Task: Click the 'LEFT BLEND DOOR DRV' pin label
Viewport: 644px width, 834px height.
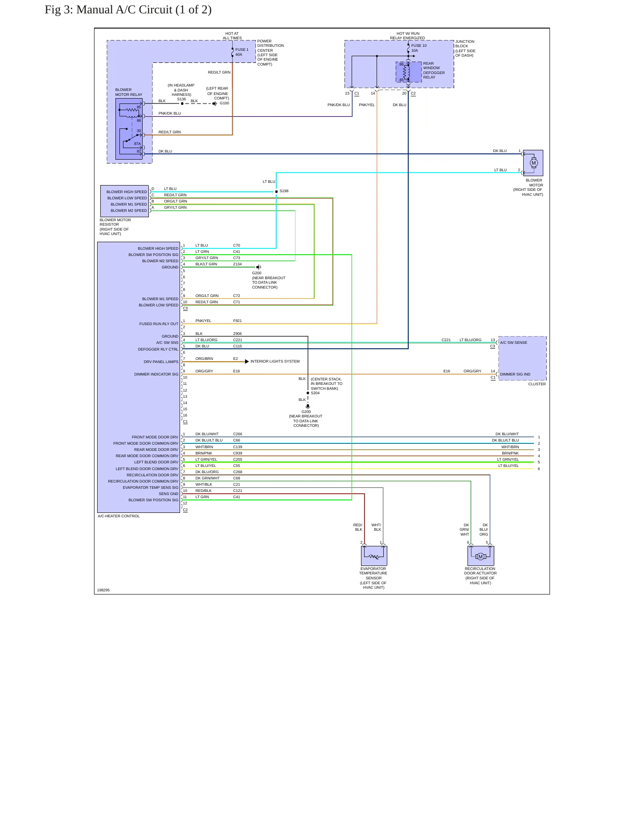Action: coord(156,462)
